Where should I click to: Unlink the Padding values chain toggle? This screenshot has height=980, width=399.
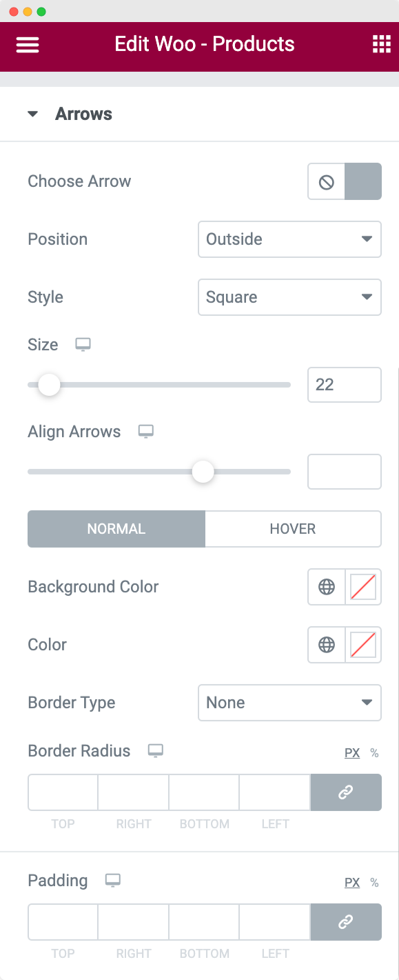(x=346, y=922)
